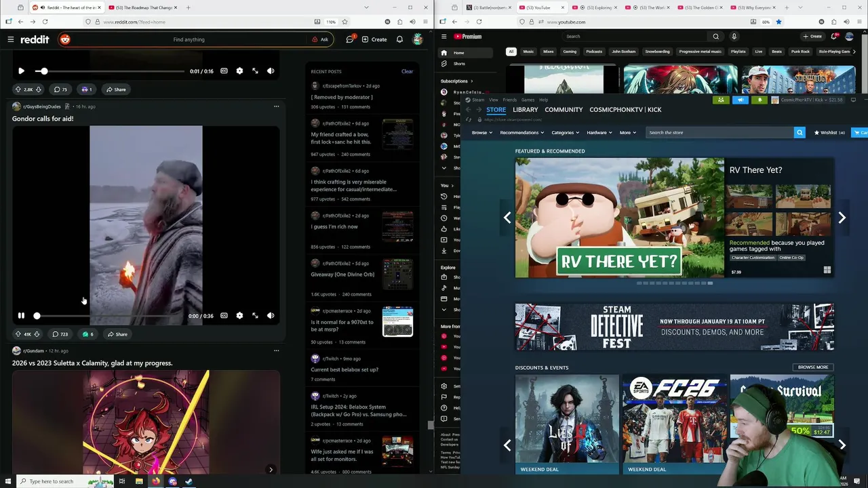
Task: Open the 75 comments on the top post
Action: [61, 89]
